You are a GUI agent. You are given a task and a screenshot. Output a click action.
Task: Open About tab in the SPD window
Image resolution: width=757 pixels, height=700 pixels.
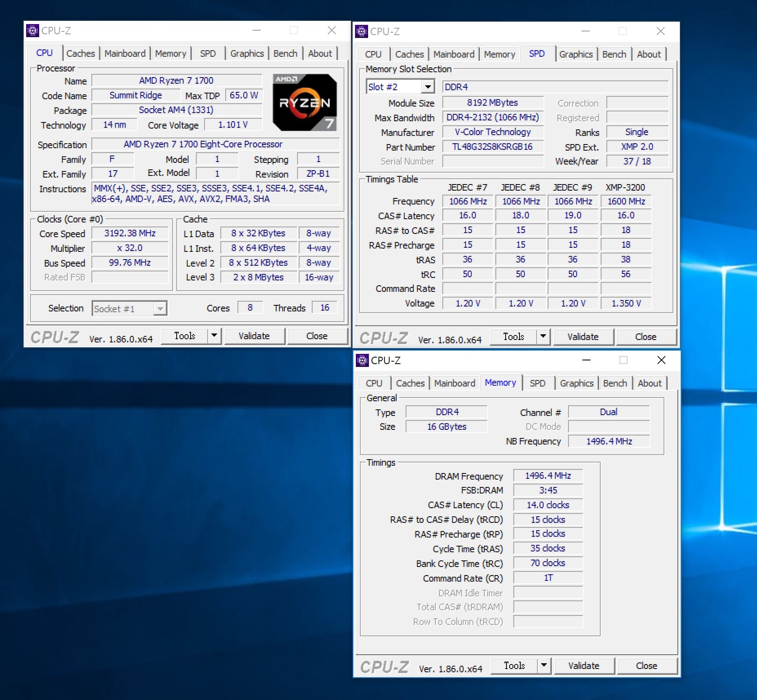coord(649,54)
